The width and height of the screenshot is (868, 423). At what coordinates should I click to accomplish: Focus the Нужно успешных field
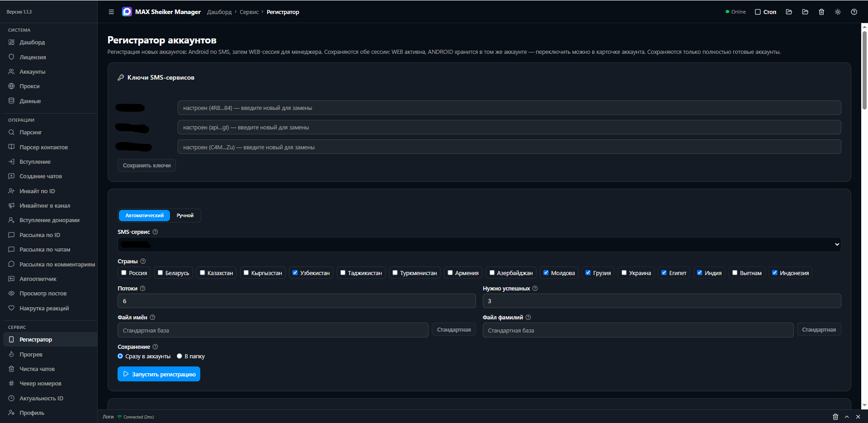(x=662, y=301)
